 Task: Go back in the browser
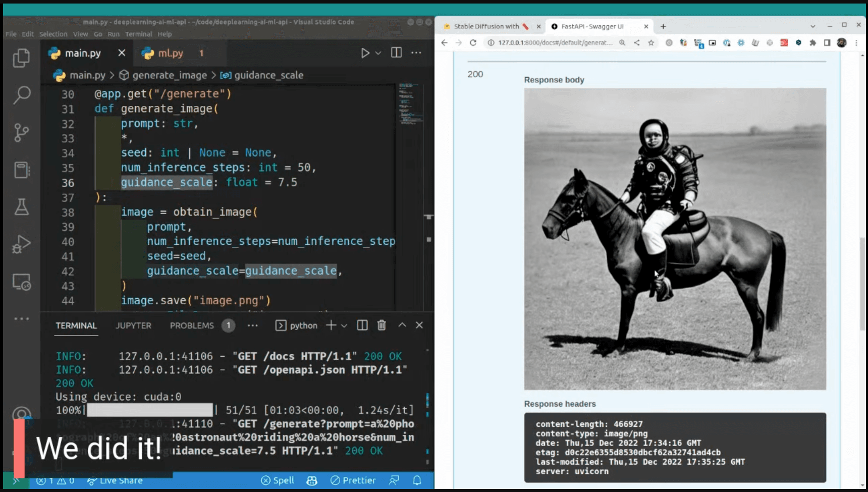coord(444,43)
